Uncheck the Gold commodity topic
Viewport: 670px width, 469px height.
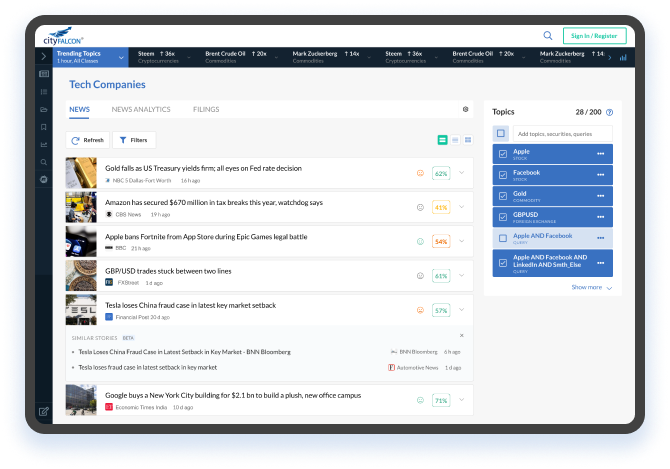(x=503, y=196)
